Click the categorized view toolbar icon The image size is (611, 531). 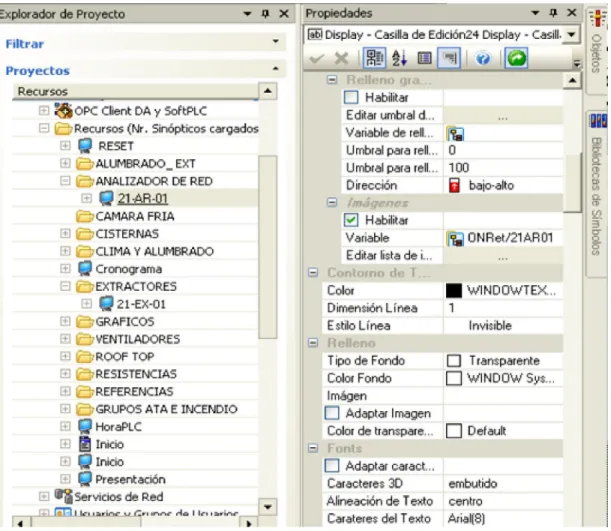(374, 59)
